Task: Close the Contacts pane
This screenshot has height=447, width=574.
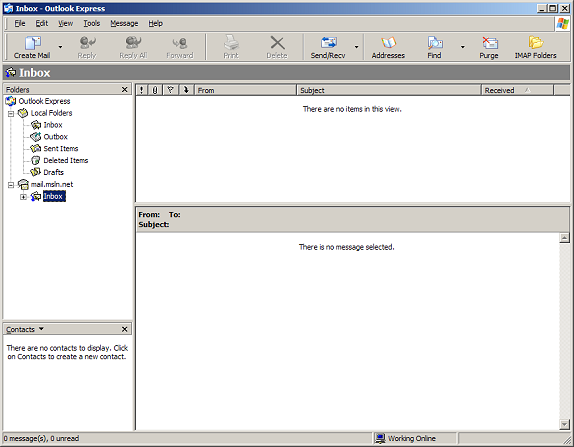Action: [124, 329]
